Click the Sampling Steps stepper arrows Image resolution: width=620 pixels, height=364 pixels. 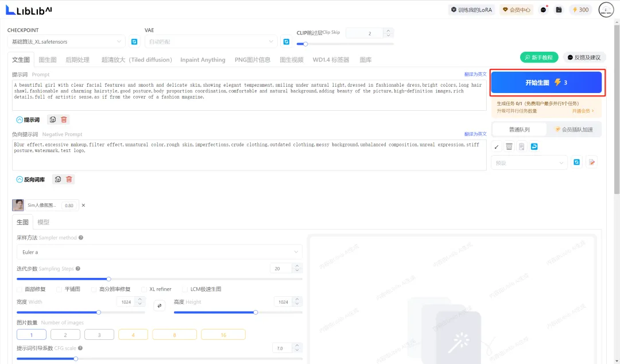(297, 268)
